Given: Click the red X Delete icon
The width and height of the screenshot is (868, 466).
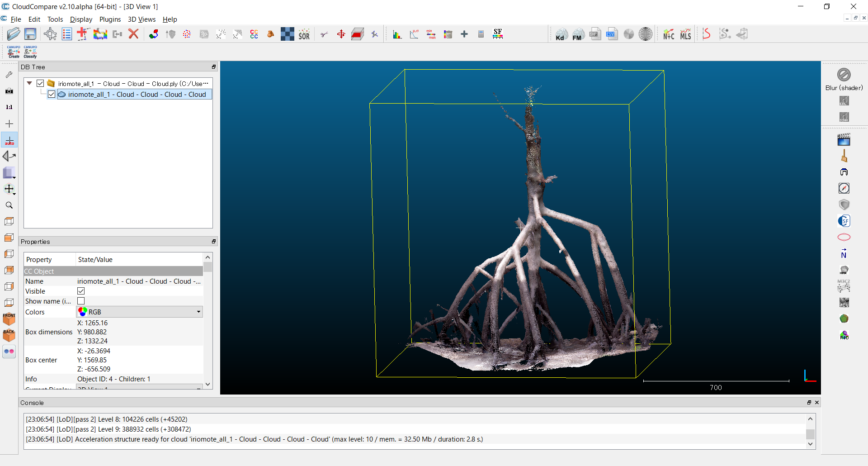Looking at the screenshot, I should [x=133, y=34].
